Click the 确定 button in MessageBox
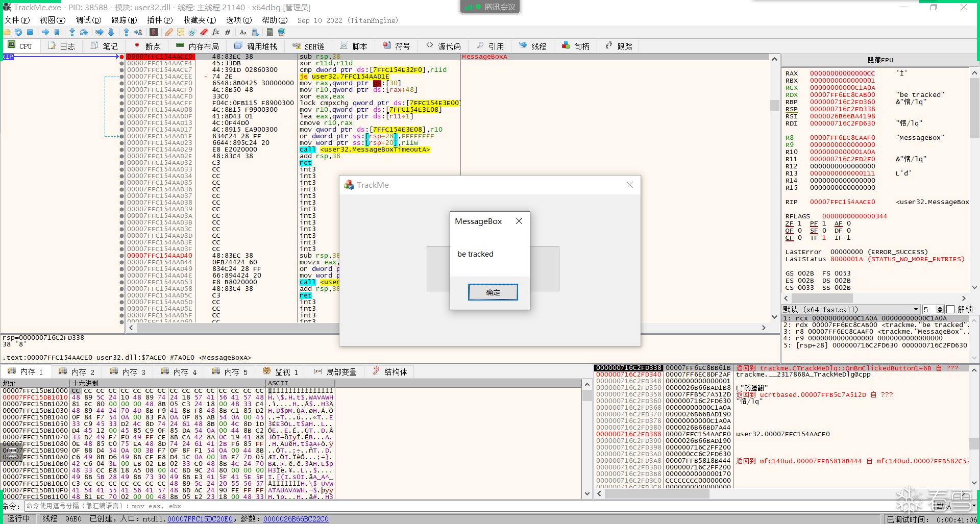Image resolution: width=980 pixels, height=524 pixels. point(493,292)
